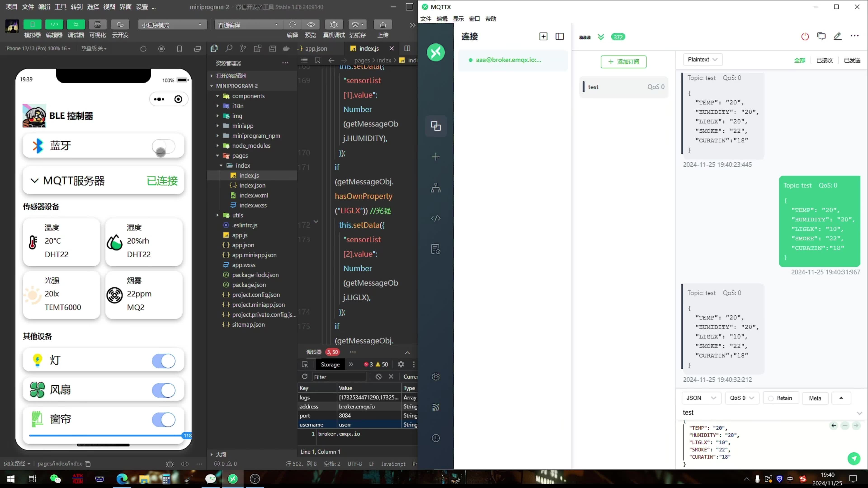Open MQTTX script code icon

click(x=436, y=218)
